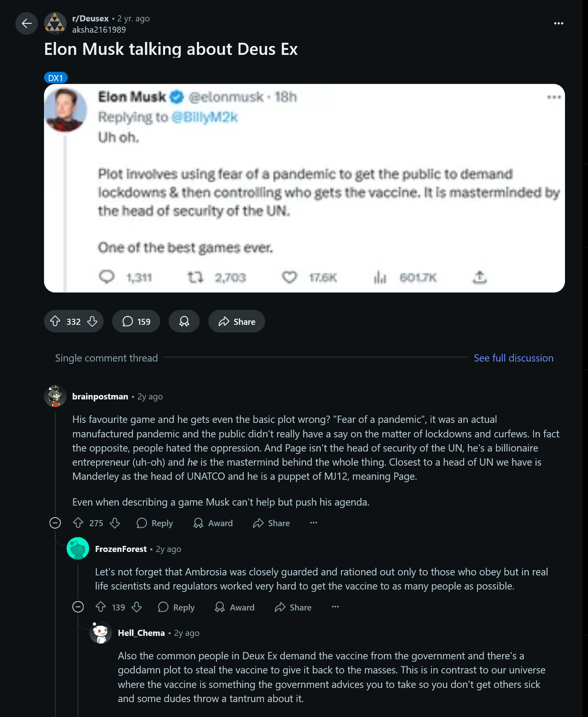Open overflow menu on brainpostman's comment
588x717 pixels.
click(x=313, y=523)
